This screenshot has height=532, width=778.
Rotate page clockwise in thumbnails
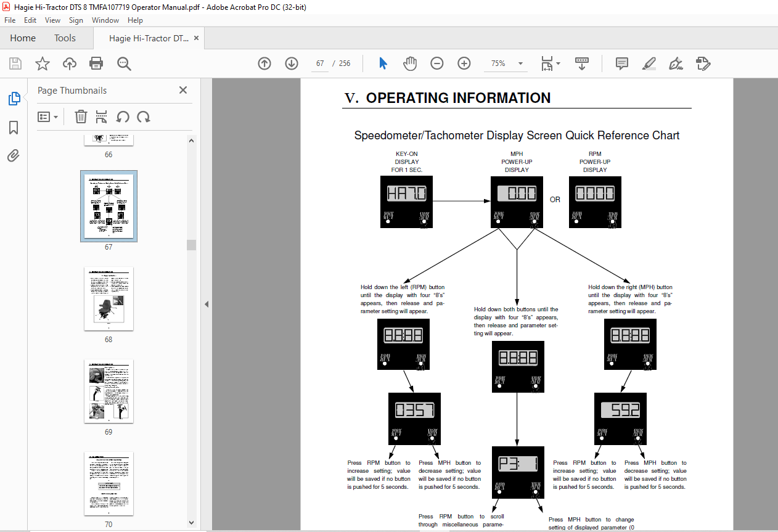coord(144,117)
